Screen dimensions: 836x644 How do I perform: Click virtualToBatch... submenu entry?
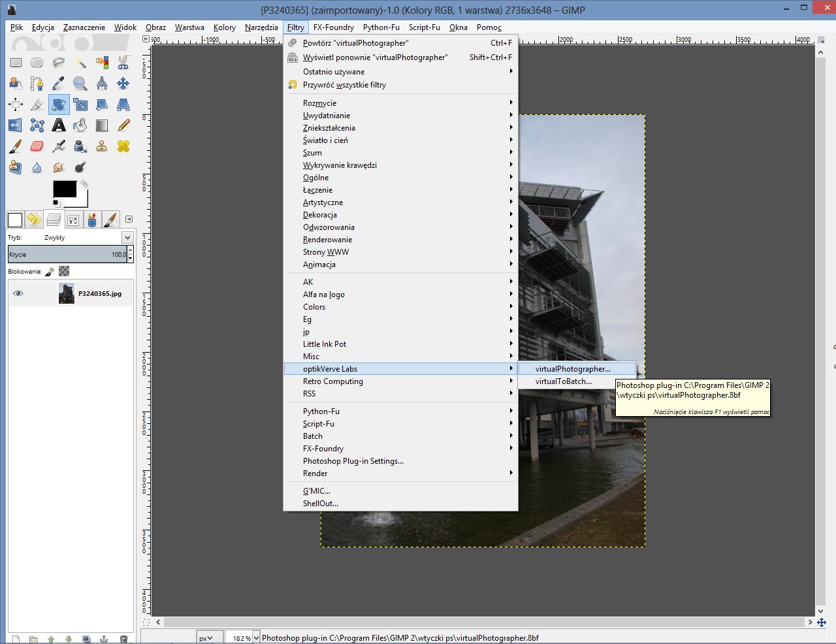pyautogui.click(x=563, y=381)
